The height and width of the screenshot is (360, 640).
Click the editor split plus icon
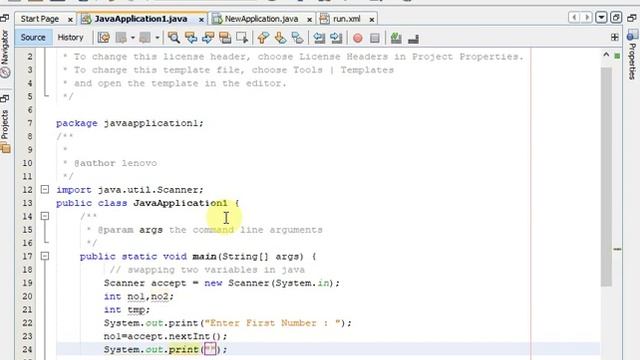615,37
